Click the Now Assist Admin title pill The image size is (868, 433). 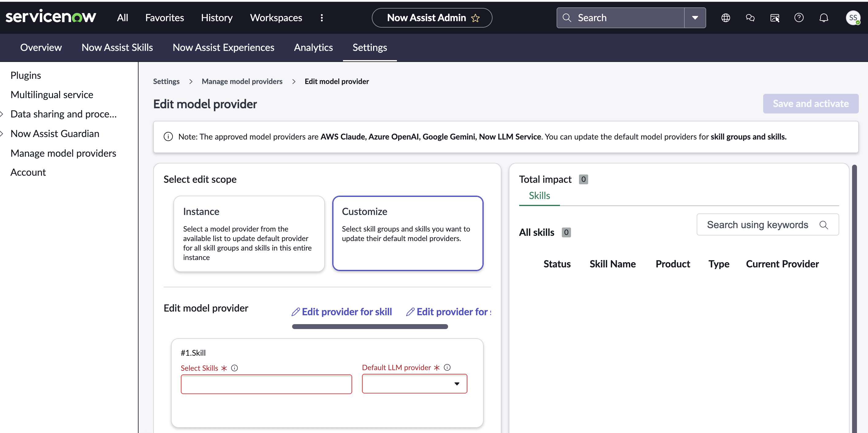(x=432, y=17)
